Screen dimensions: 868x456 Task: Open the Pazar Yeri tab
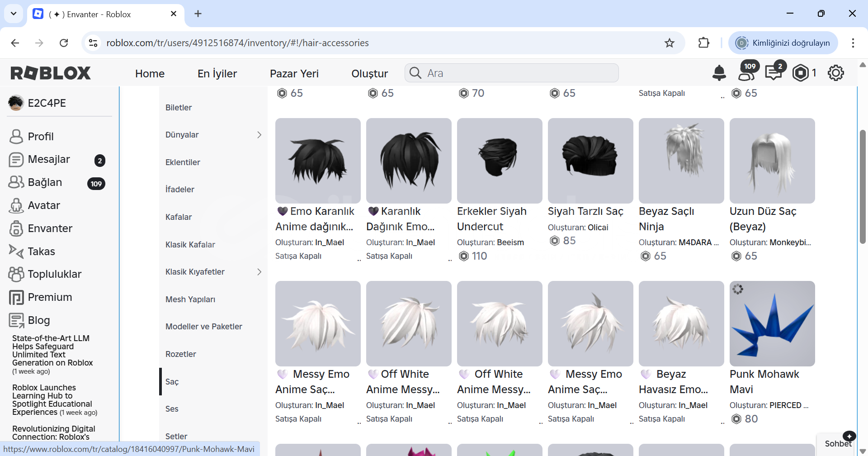(294, 74)
